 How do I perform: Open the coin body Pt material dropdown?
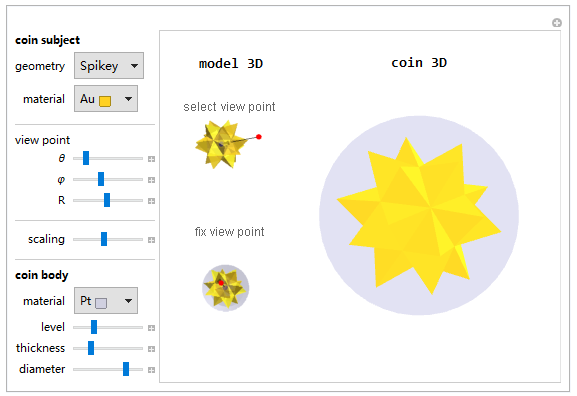[x=106, y=301]
